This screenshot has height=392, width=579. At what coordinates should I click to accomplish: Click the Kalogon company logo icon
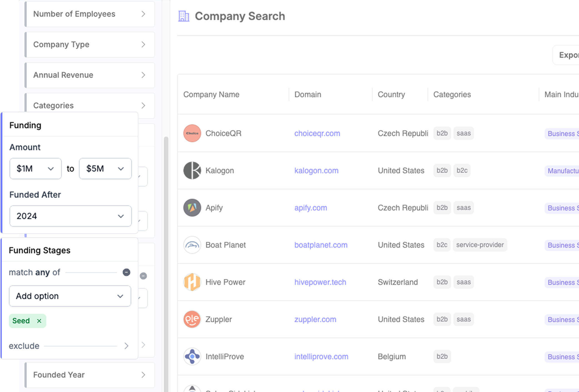tap(192, 170)
